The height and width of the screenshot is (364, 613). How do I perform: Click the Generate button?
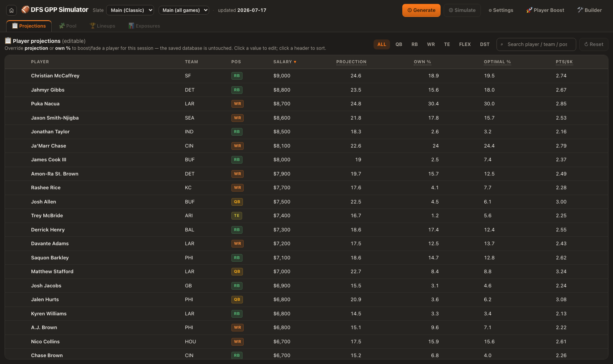[421, 10]
